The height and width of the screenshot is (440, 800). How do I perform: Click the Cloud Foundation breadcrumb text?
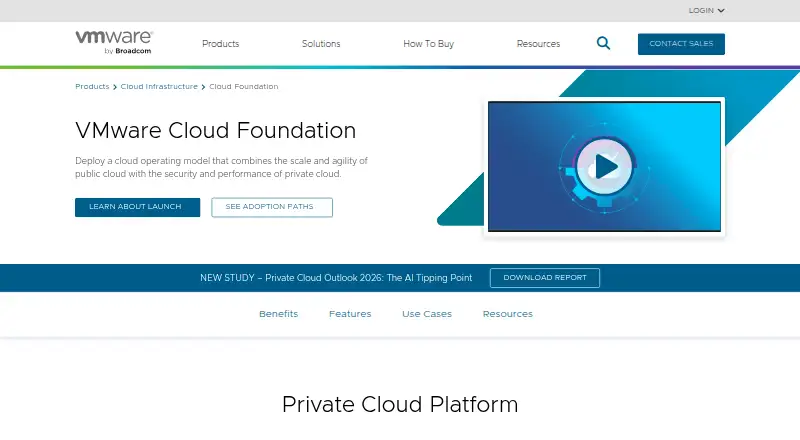[243, 87]
